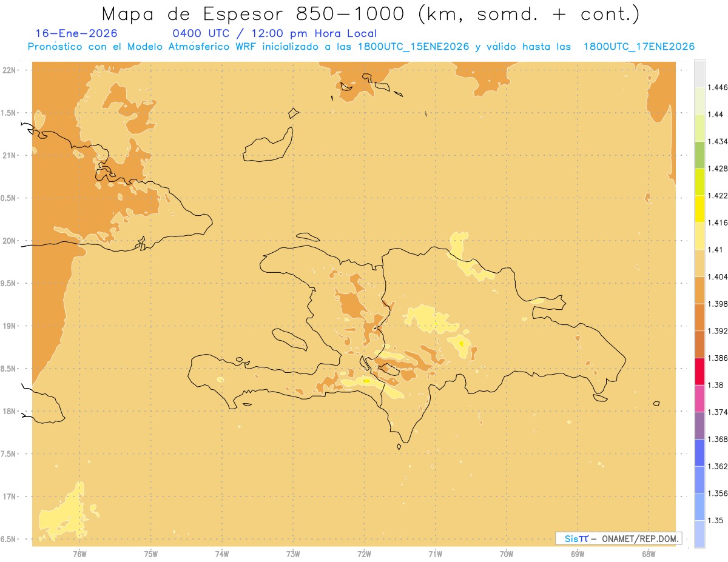Click the longitude label 69W
The height and width of the screenshot is (562, 728).
pos(578,554)
